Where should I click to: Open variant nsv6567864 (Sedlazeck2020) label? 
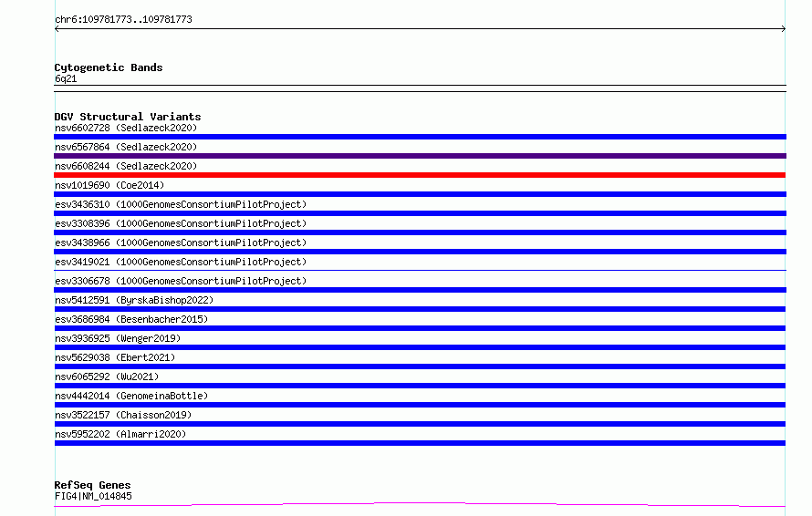click(x=126, y=147)
